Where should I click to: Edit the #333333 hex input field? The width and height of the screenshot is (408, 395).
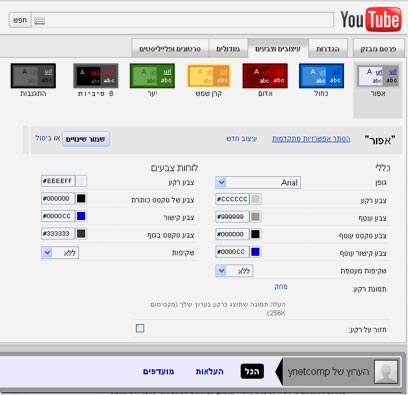(58, 234)
